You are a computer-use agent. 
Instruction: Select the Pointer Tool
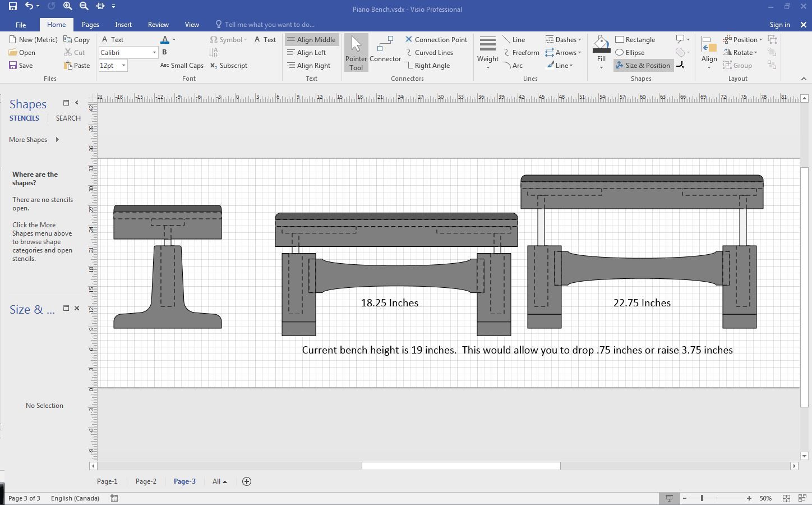pos(356,53)
